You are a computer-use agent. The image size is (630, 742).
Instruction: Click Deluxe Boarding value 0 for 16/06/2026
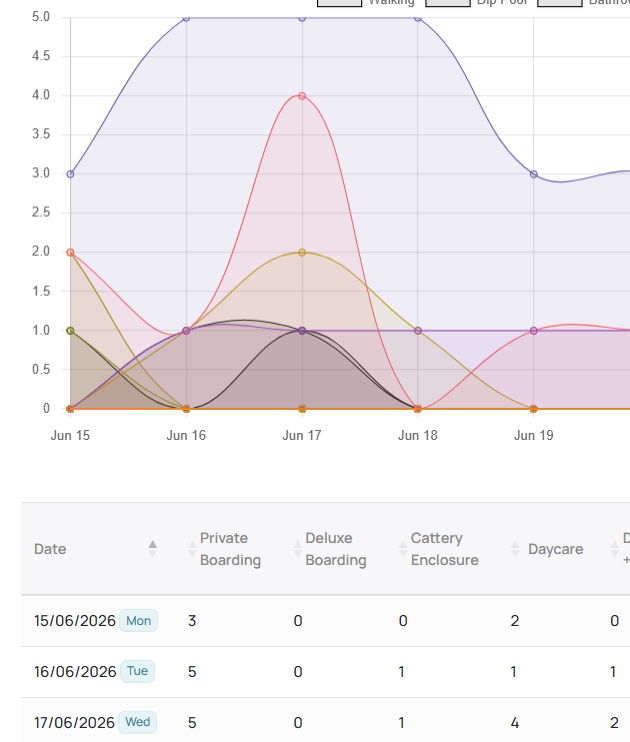tap(298, 671)
